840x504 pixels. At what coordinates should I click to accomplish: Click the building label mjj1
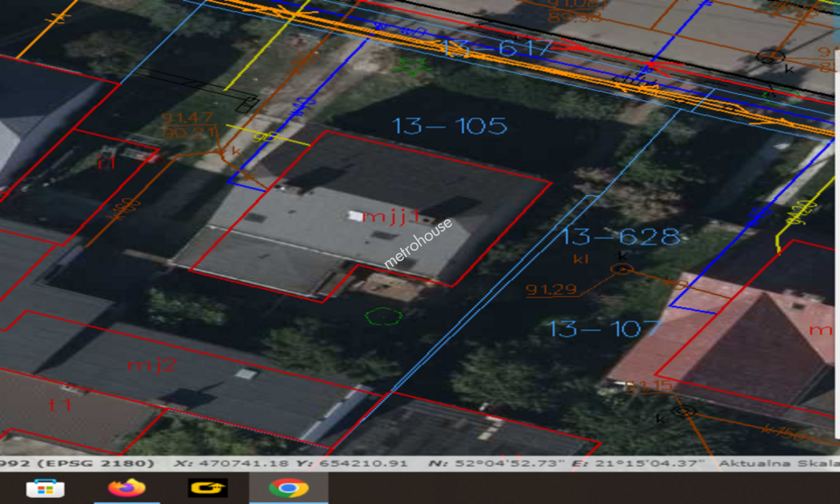tap(391, 217)
